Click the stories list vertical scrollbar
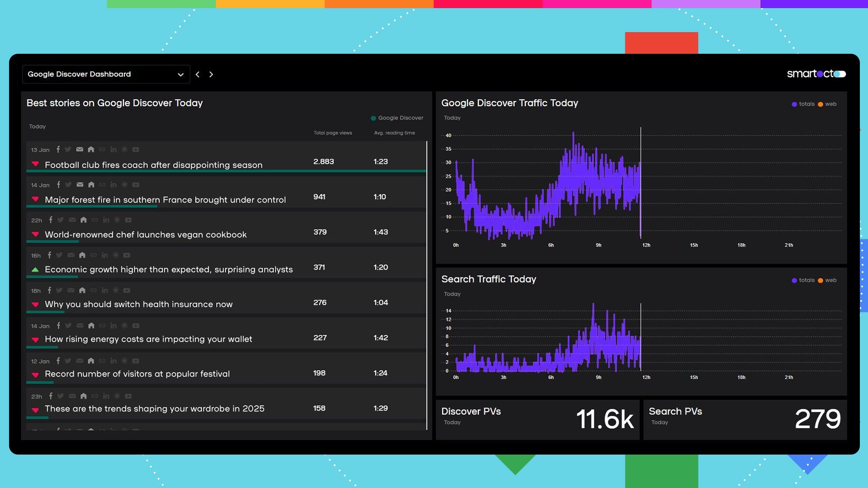 click(x=427, y=285)
